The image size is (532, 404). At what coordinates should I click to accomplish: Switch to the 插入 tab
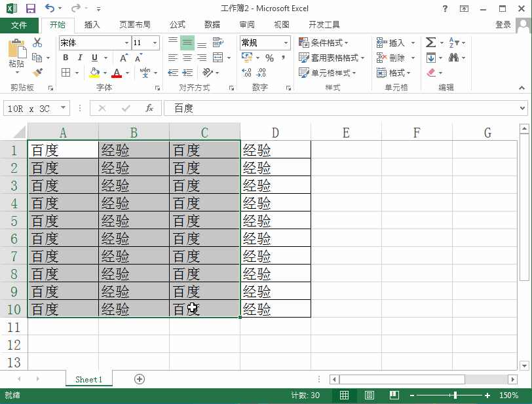(x=92, y=25)
